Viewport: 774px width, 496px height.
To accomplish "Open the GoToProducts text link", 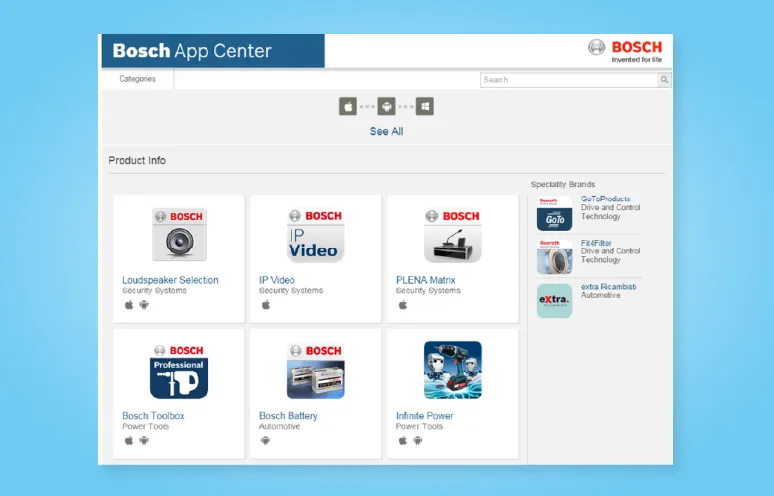I will pyautogui.click(x=606, y=199).
